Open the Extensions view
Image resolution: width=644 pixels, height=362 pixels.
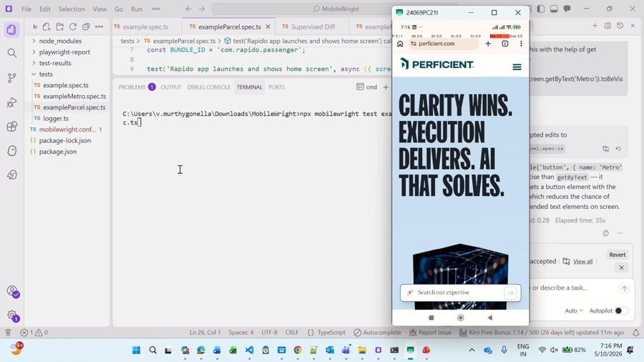point(12,127)
